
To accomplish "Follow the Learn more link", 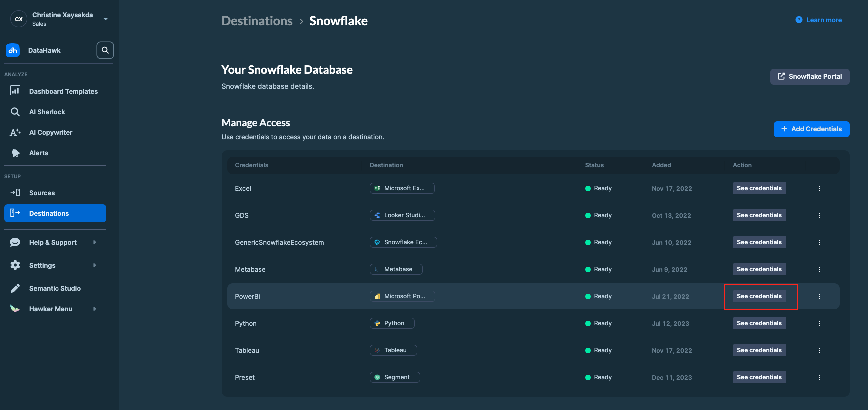I will click(824, 20).
